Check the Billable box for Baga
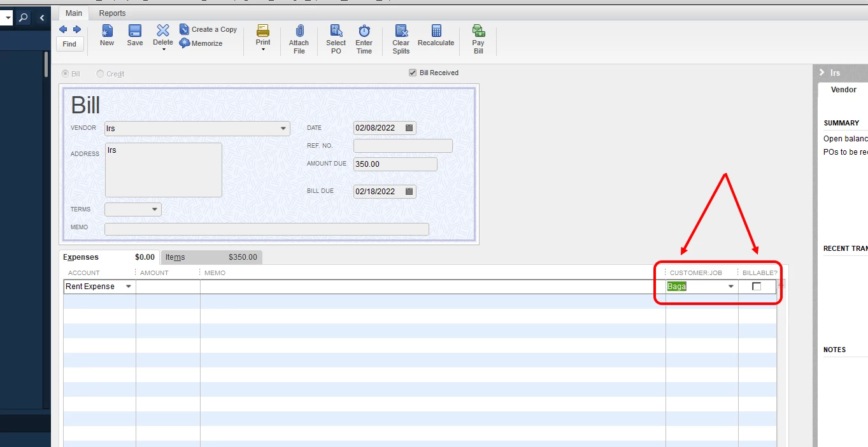Image resolution: width=868 pixels, height=447 pixels. click(x=757, y=287)
